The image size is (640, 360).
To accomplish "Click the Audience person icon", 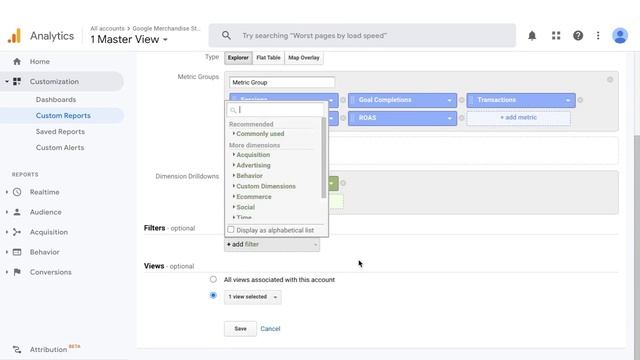I will tap(17, 212).
